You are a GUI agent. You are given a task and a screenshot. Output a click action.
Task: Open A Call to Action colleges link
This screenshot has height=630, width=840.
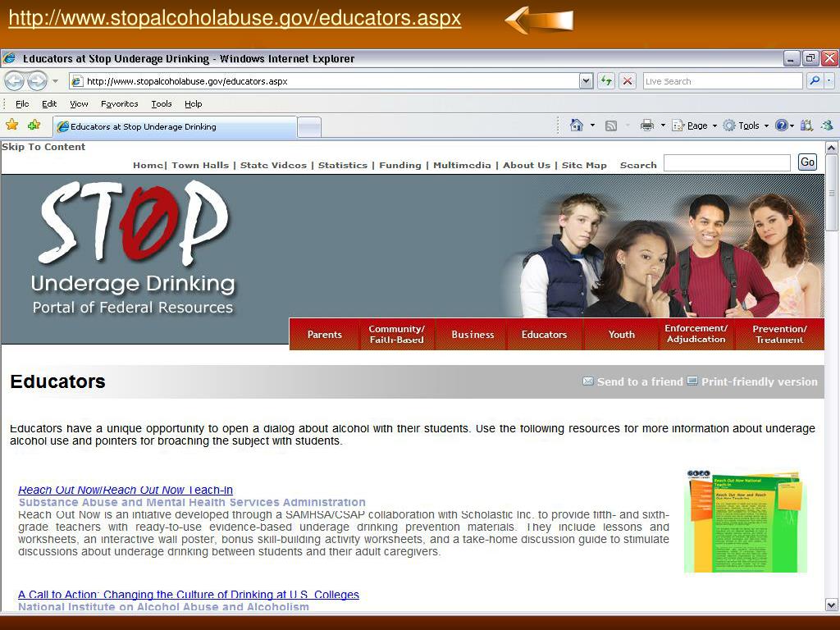pos(189,595)
